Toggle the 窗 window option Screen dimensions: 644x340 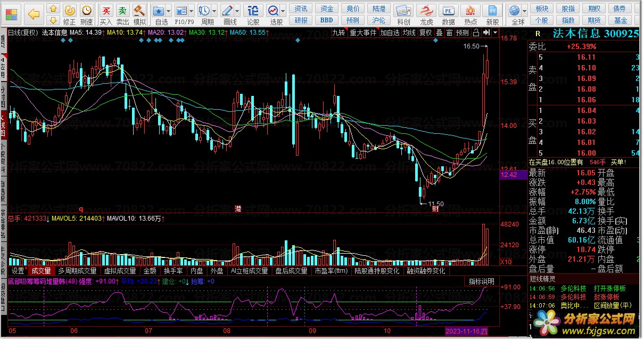tap(449, 33)
